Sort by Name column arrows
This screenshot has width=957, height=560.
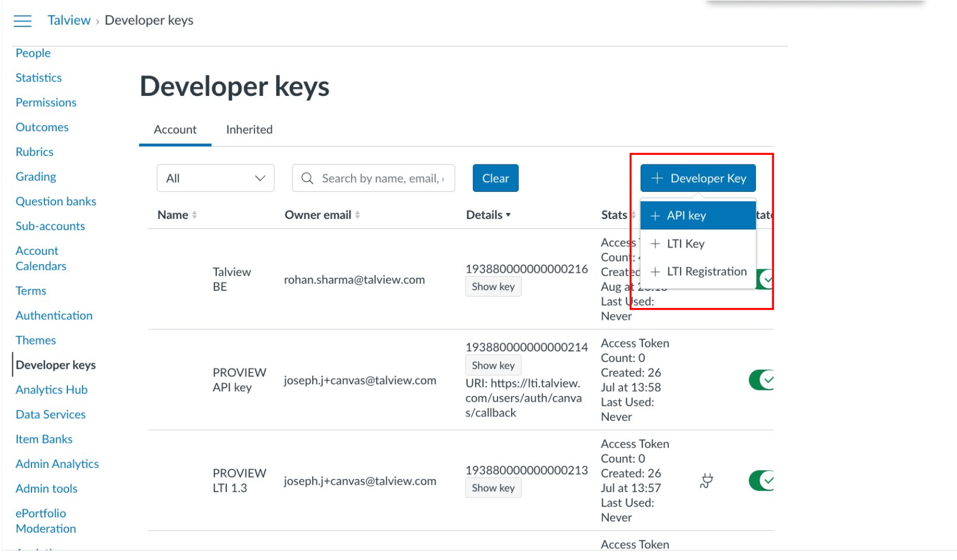pyautogui.click(x=194, y=215)
